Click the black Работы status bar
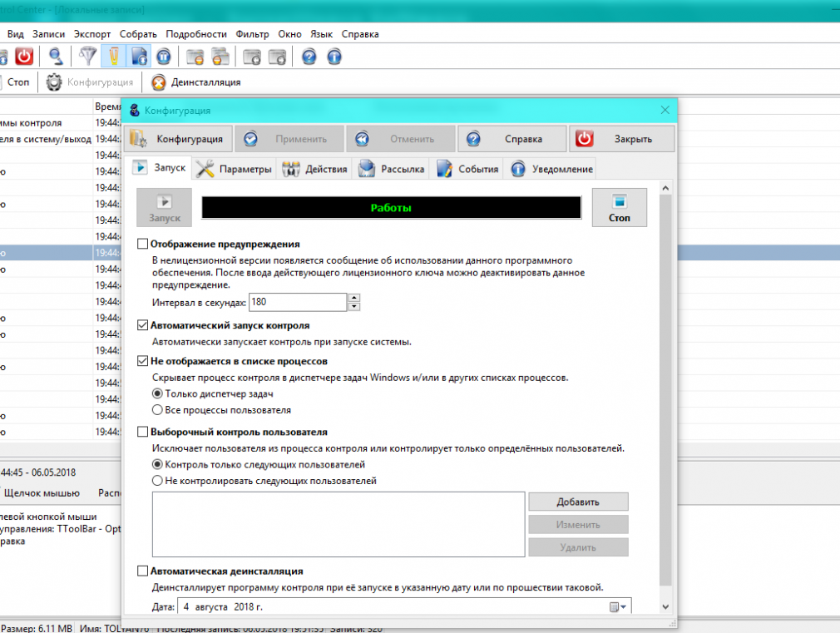The width and height of the screenshot is (840, 633). coord(391,207)
